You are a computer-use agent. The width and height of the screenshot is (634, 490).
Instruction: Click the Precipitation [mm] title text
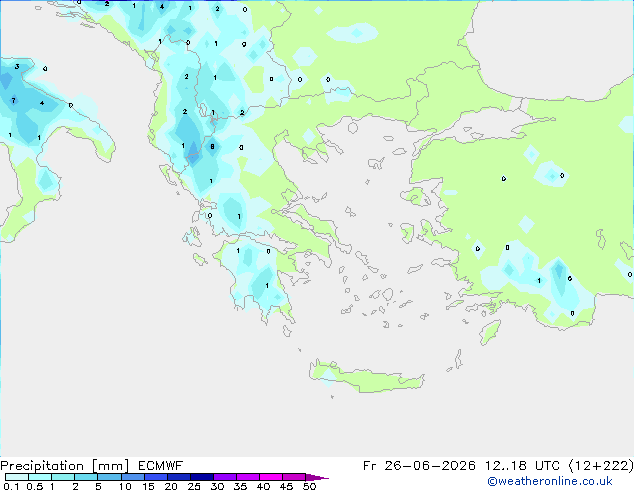[x=65, y=466]
